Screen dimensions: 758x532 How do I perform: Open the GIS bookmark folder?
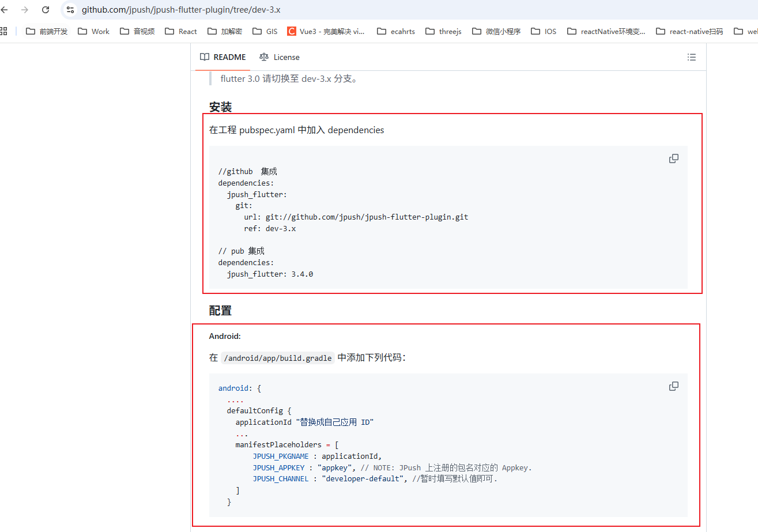coord(265,31)
